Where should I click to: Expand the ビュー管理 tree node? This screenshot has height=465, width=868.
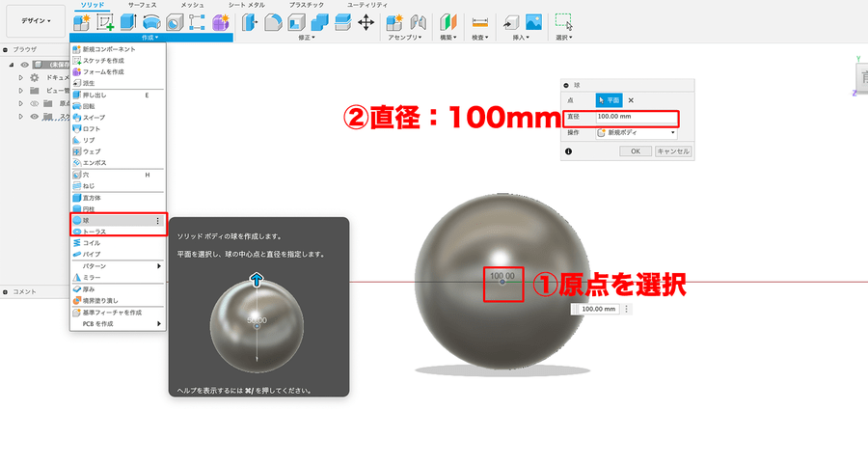pos(20,91)
